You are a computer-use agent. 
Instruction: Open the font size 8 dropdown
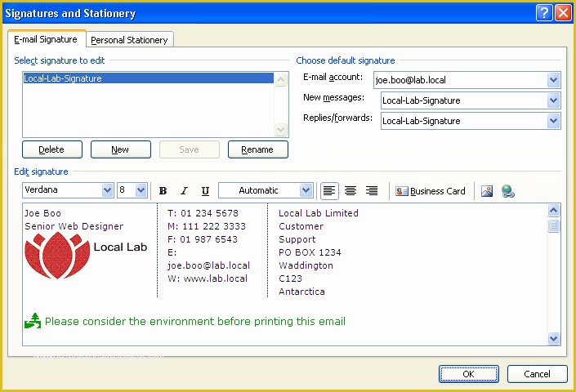[141, 190]
